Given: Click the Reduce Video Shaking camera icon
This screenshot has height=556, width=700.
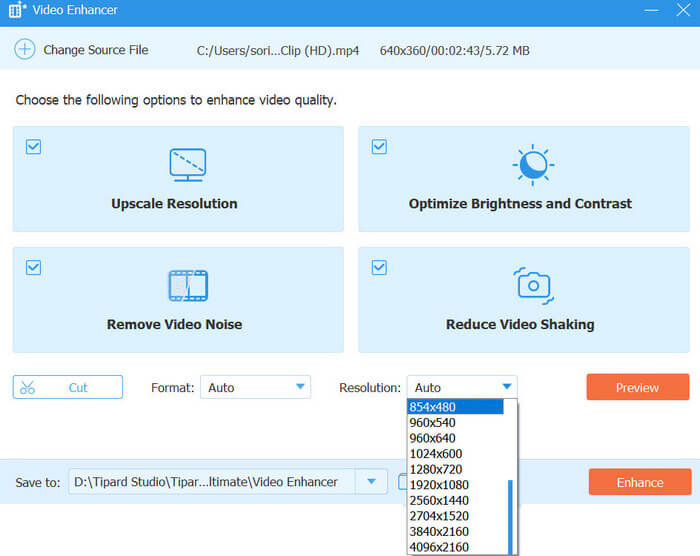Looking at the screenshot, I should (x=533, y=286).
